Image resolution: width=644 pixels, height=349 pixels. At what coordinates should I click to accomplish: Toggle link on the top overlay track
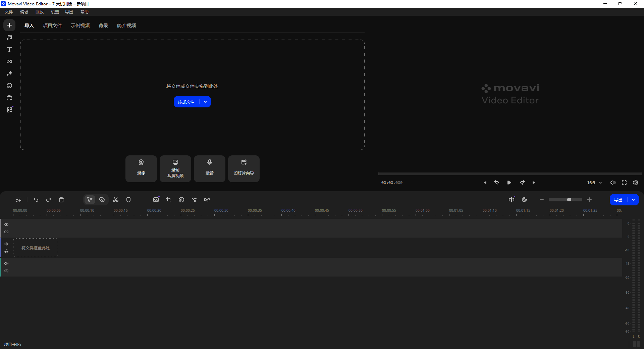click(x=6, y=232)
